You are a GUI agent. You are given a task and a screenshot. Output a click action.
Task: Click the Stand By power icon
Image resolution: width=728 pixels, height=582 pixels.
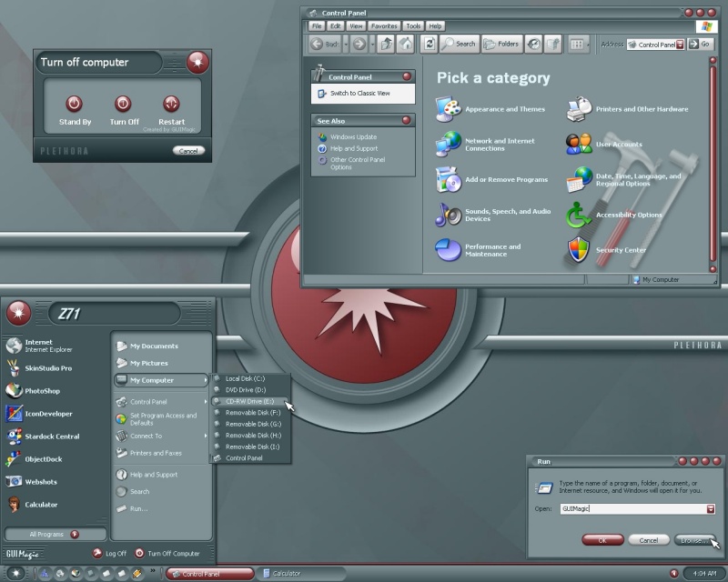coord(74,104)
